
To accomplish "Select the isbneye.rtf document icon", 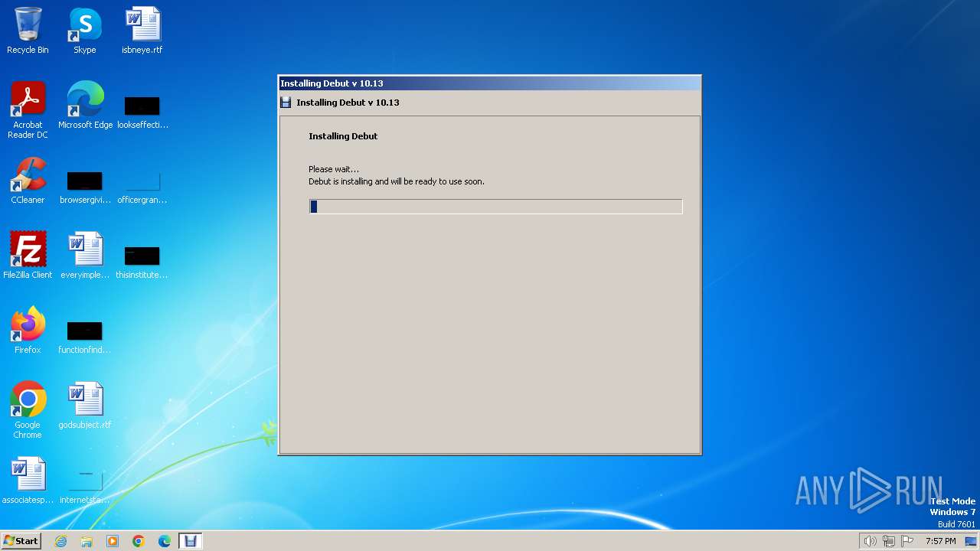I will coord(142,31).
